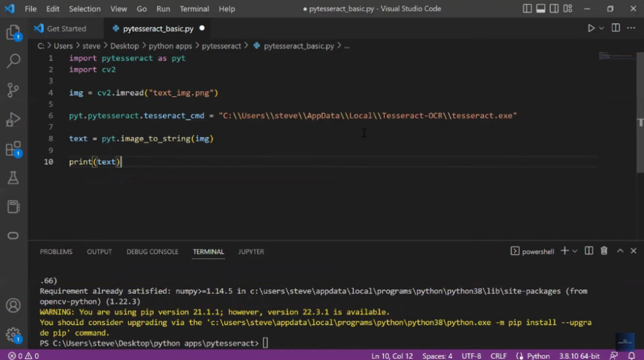Maximize the panel with the up chevron
Image resolution: width=644 pixels, height=360 pixels.
(619, 251)
